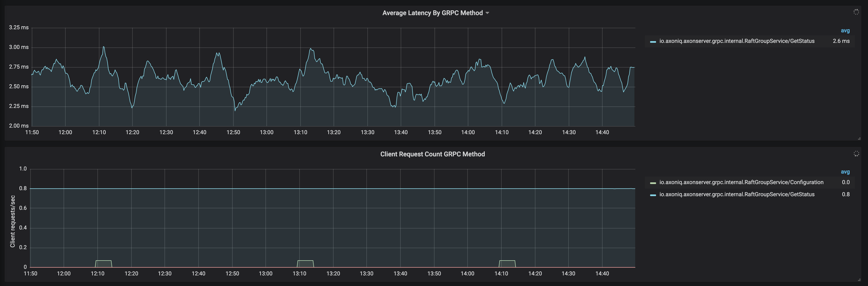
Task: Click the loading spinner on Average Latency panel
Action: click(x=856, y=12)
